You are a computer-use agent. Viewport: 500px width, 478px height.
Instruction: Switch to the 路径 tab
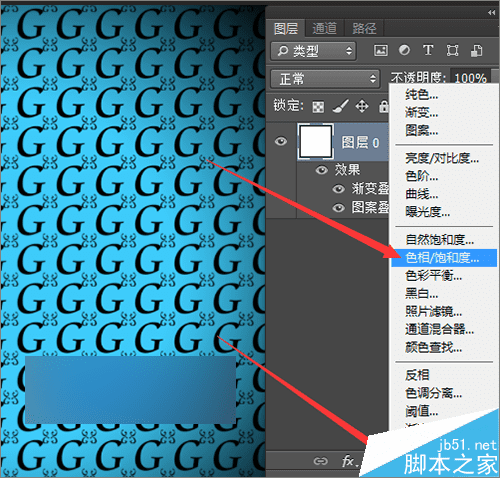(364, 29)
